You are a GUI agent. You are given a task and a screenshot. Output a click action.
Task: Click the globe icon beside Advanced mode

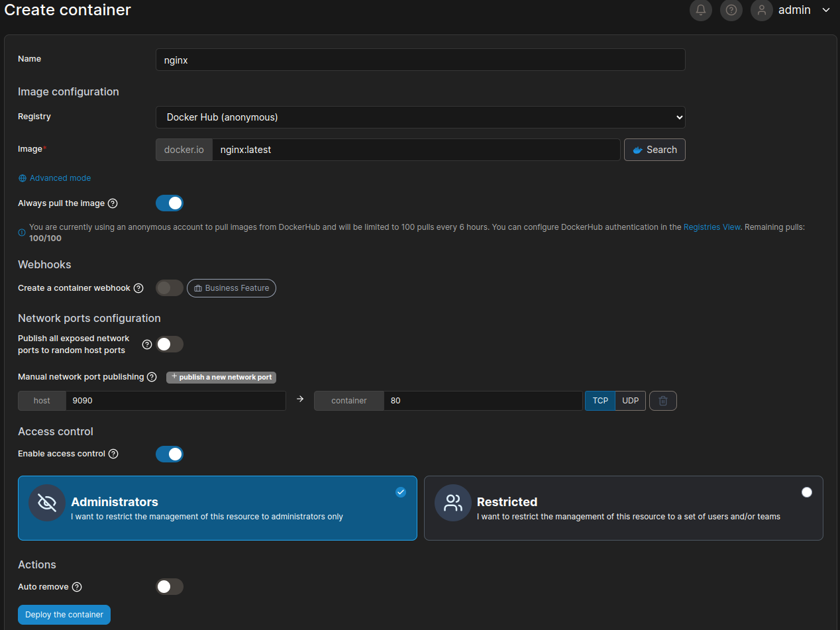(x=23, y=178)
